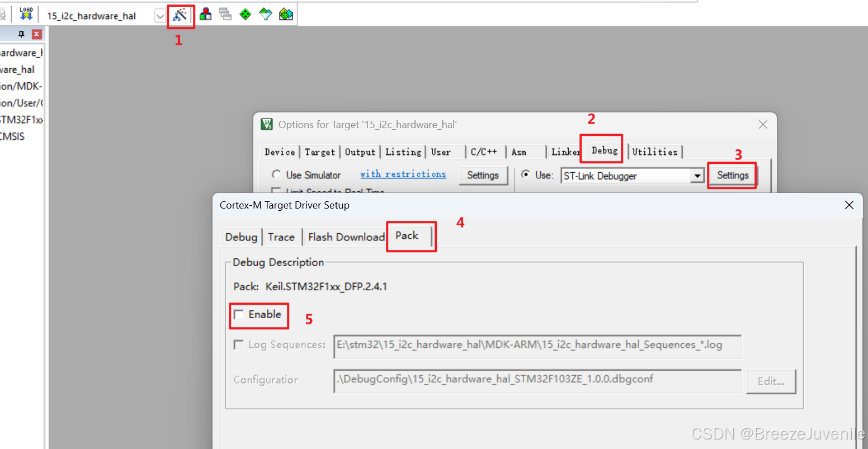868x449 pixels.
Task: Open the Trace tab
Action: pos(281,237)
